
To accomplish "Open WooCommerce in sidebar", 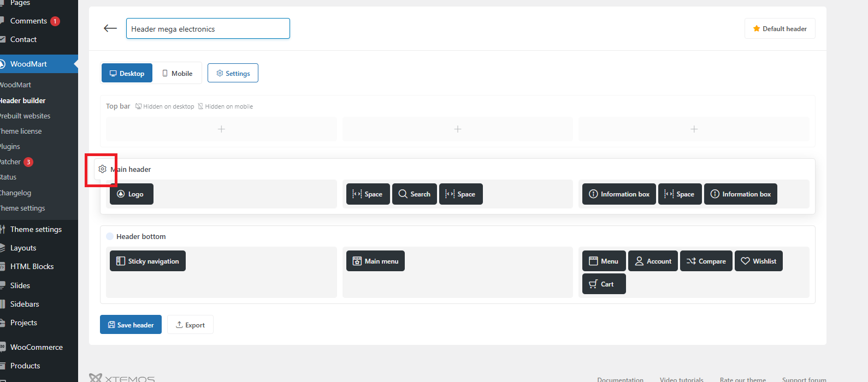I will tap(36, 347).
